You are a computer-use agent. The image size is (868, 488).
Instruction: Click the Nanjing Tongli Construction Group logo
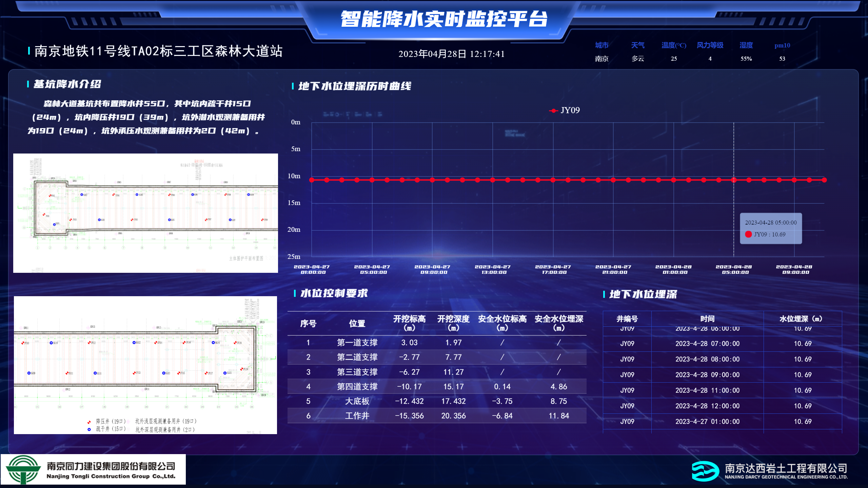pos(23,469)
